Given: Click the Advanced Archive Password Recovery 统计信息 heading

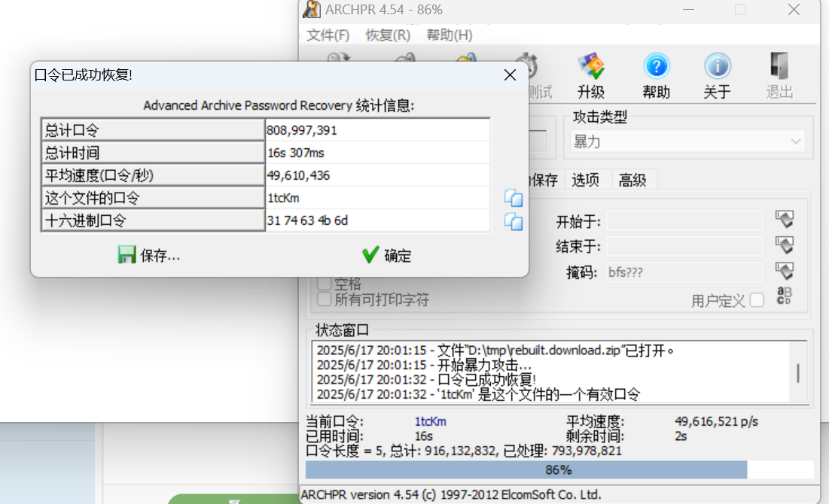Looking at the screenshot, I should pos(279,105).
